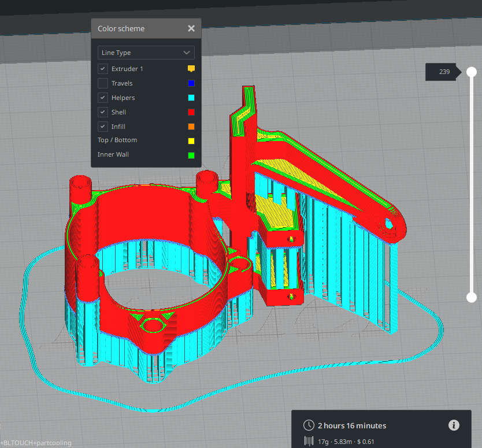
Task: Click the 'Inner Wall' legend label
Action: (113, 154)
